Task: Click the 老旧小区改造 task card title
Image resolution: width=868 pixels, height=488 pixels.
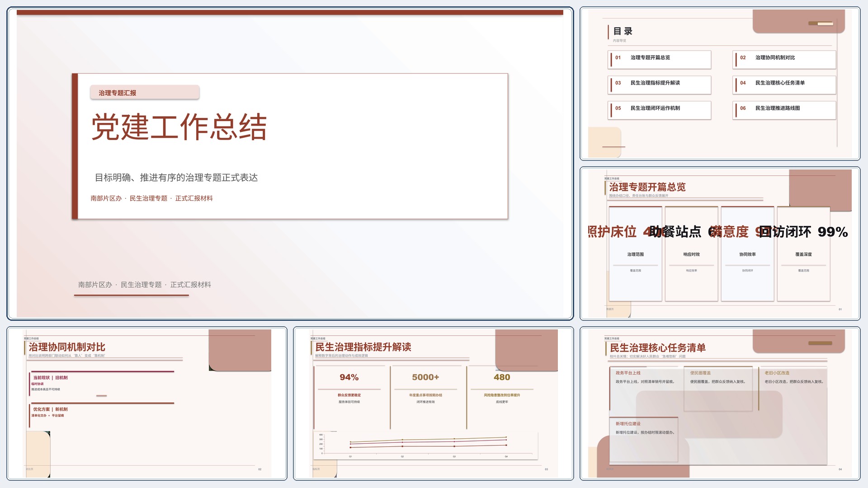Action: pos(777,373)
